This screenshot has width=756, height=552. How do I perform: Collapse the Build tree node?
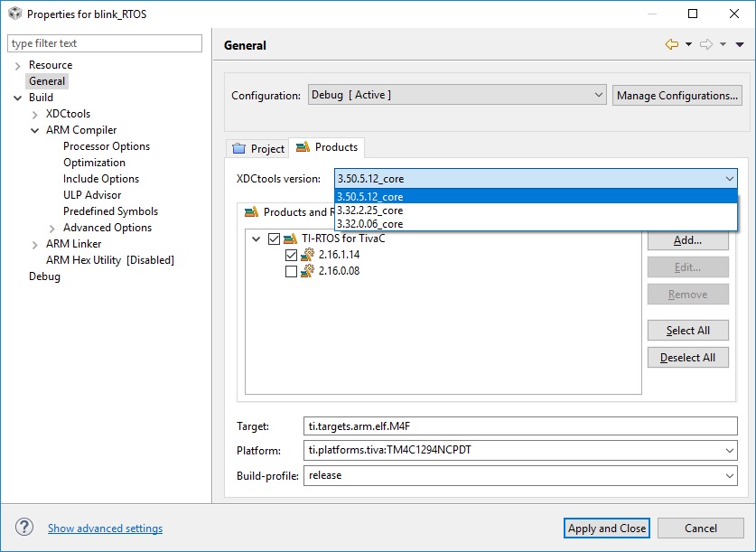18,98
